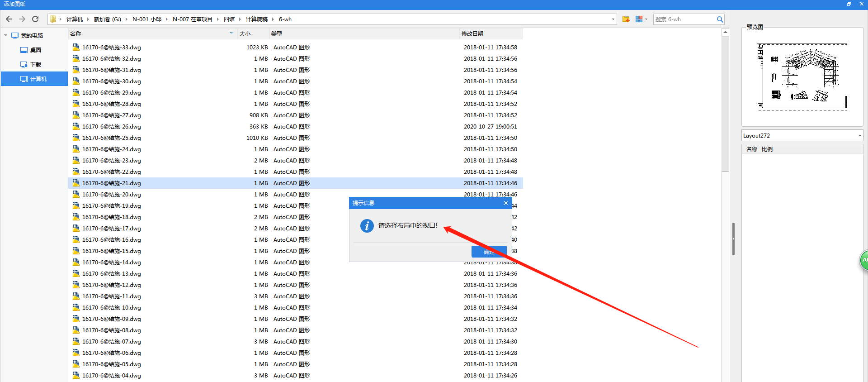Click the 下载 icon in the sidebar
Screen dimensions: 868x382
click(24, 64)
